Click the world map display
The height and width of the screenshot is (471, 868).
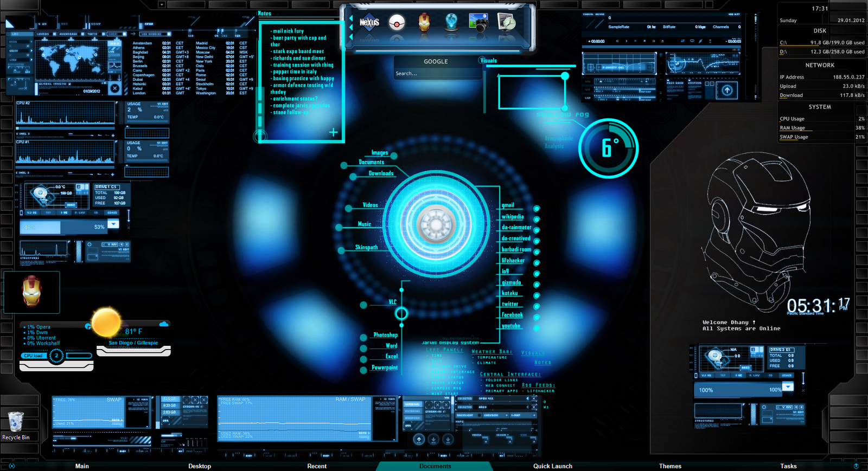click(71, 60)
